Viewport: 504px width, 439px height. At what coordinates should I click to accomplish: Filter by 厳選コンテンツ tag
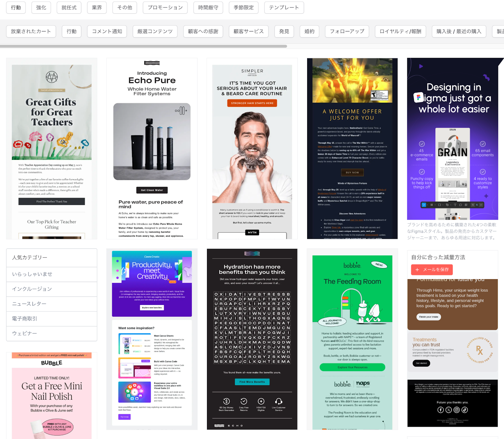(x=155, y=31)
